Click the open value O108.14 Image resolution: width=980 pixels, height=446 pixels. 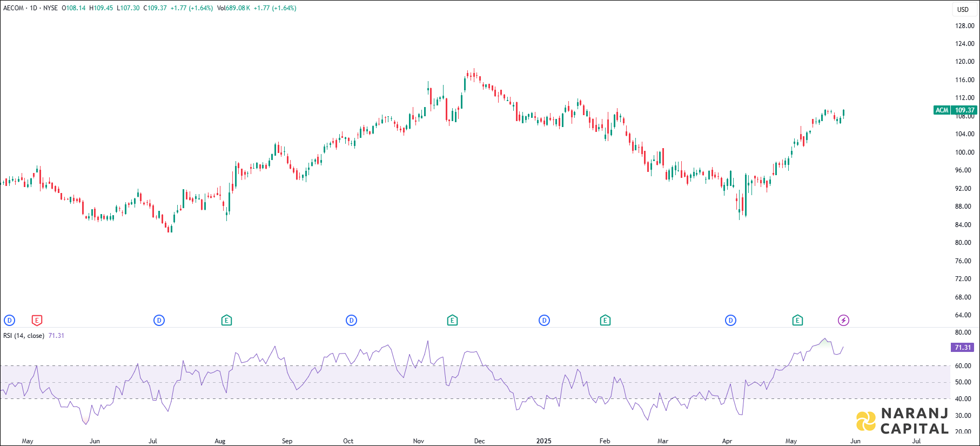[73, 8]
